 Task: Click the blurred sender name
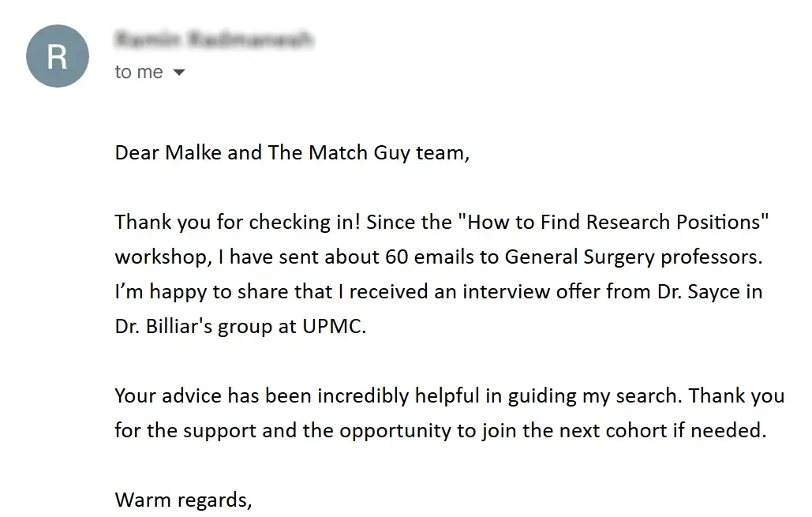[214, 39]
